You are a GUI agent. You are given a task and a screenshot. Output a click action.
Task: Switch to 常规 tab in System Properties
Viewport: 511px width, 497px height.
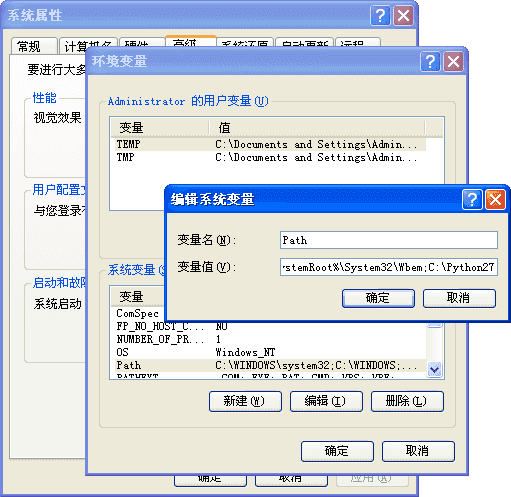[x=34, y=46]
